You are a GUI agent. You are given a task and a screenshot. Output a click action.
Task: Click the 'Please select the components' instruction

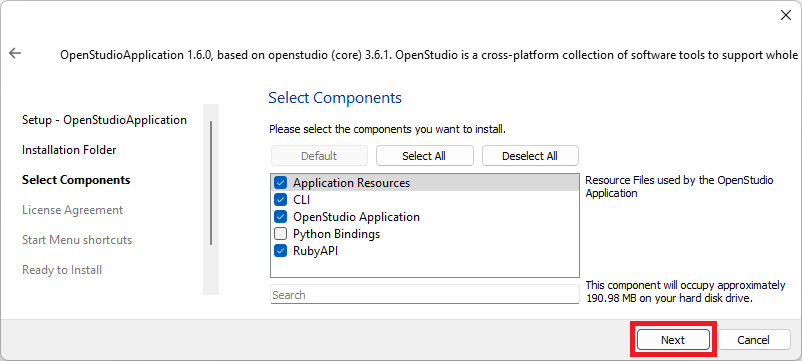[x=387, y=129]
